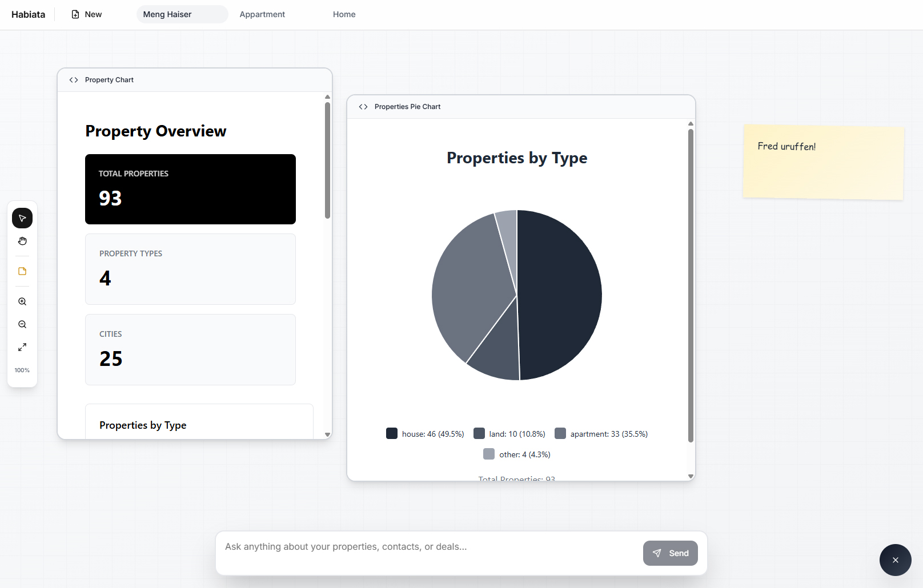Viewport: 923px width, 588px height.
Task: Open the 100% zoom level selector
Action: click(22, 370)
